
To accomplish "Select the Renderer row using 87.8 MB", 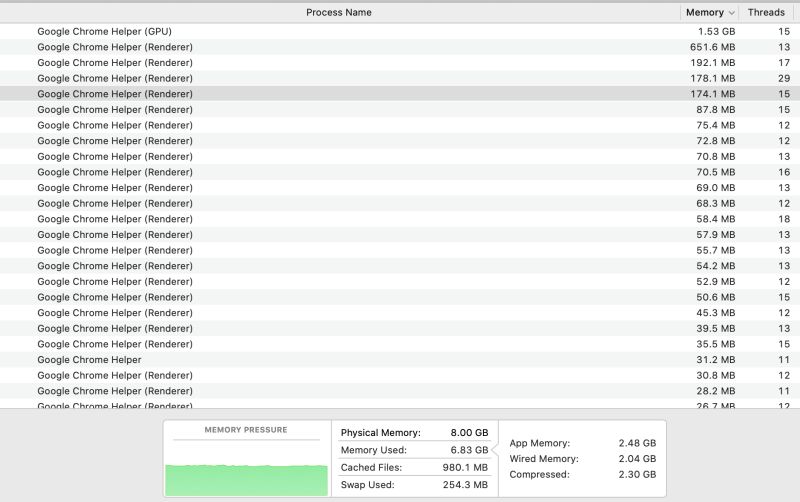I will point(400,110).
